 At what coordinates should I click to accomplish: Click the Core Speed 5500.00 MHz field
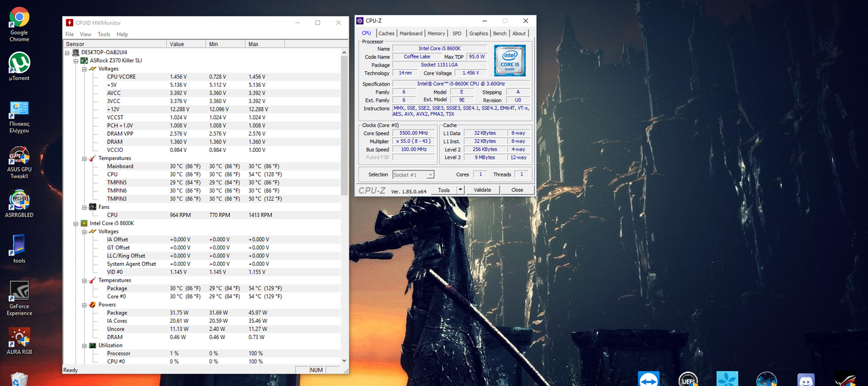click(x=414, y=133)
